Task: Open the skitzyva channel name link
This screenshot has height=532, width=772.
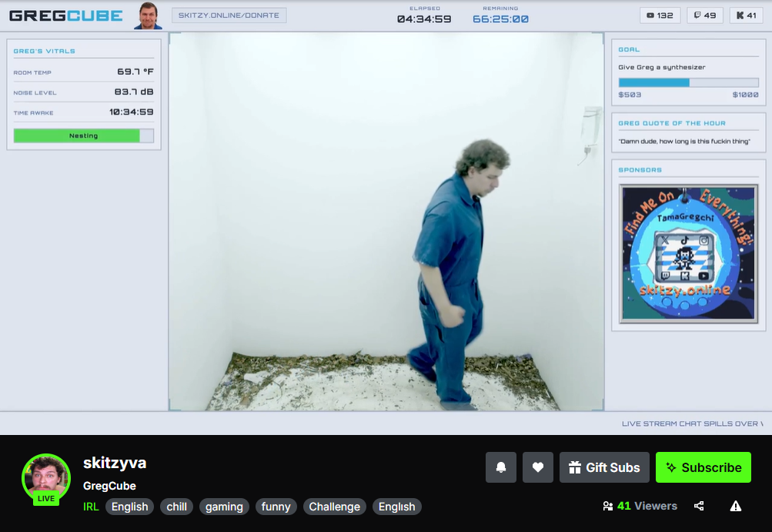Action: click(x=115, y=463)
